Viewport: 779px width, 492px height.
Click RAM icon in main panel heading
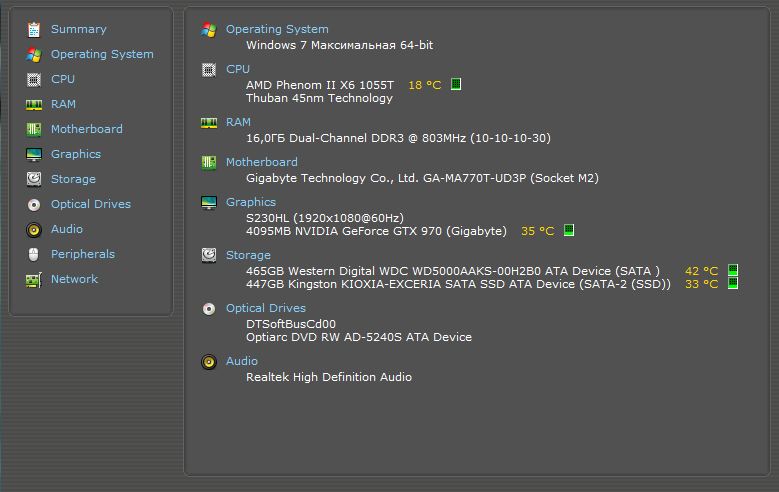209,123
